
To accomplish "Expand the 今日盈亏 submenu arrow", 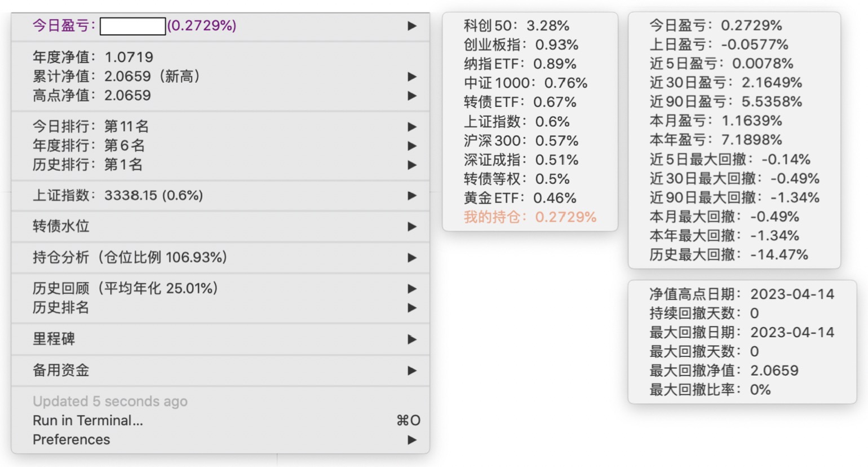I will click(x=412, y=26).
